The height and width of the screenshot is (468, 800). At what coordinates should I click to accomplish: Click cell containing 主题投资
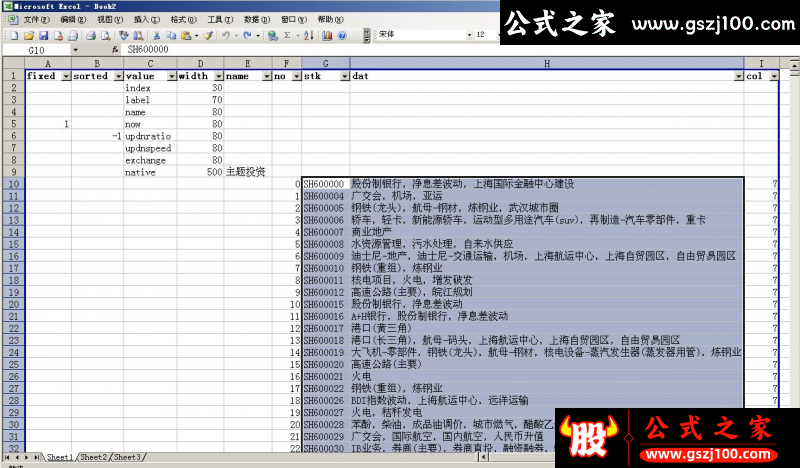click(247, 172)
